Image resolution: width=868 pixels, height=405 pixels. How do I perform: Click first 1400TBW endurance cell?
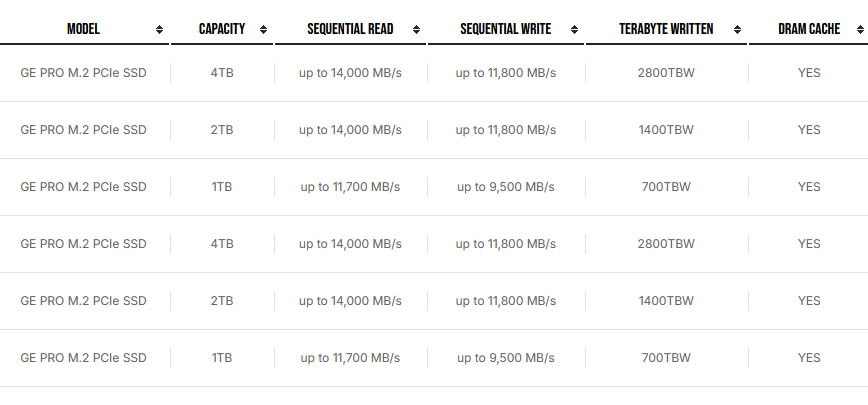(666, 130)
